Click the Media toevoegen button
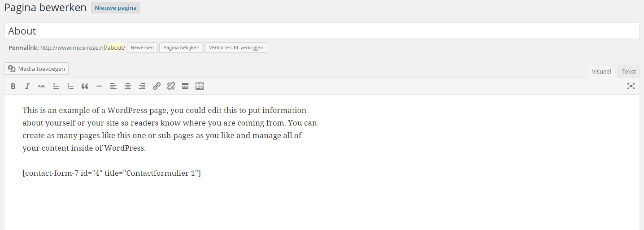Screen dimensions: 644x230 tap(36, 69)
